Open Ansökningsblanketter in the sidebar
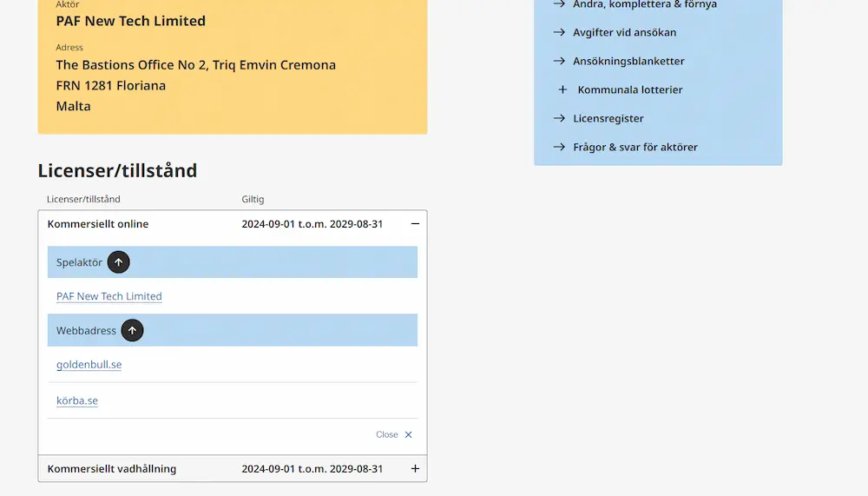 coord(628,61)
